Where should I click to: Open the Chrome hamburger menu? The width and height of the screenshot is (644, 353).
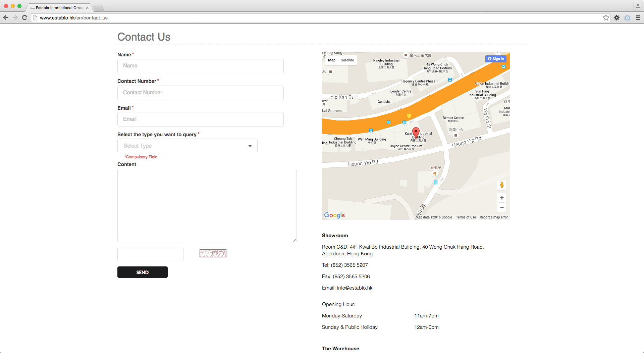[x=638, y=18]
